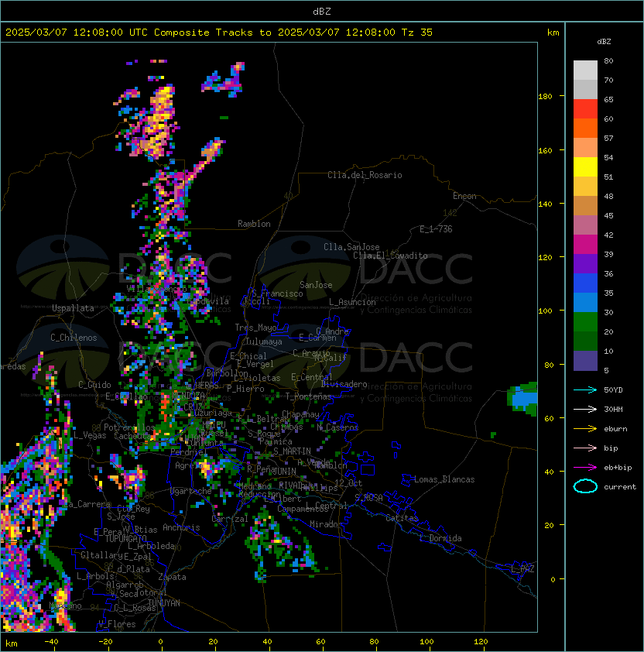Click the pink bip arrow legend icon

pos(585,448)
